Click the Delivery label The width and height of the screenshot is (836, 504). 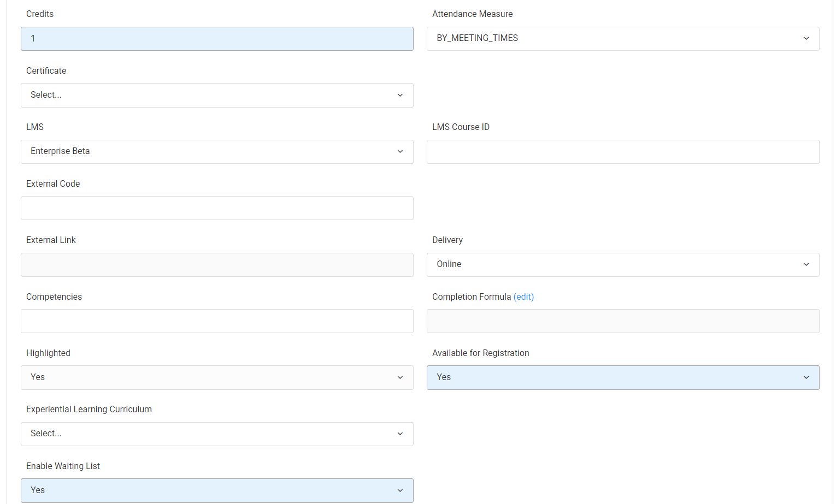448,240
